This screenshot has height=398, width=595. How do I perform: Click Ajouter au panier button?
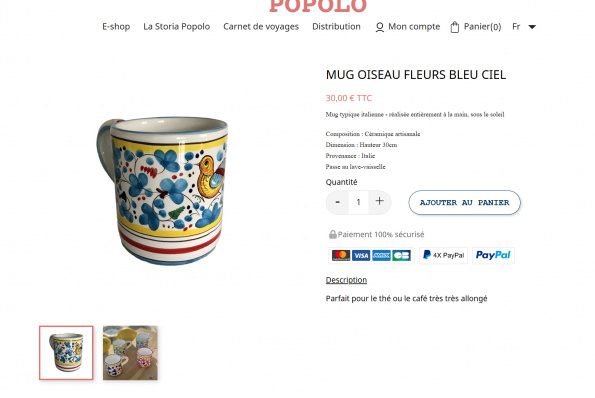click(464, 203)
